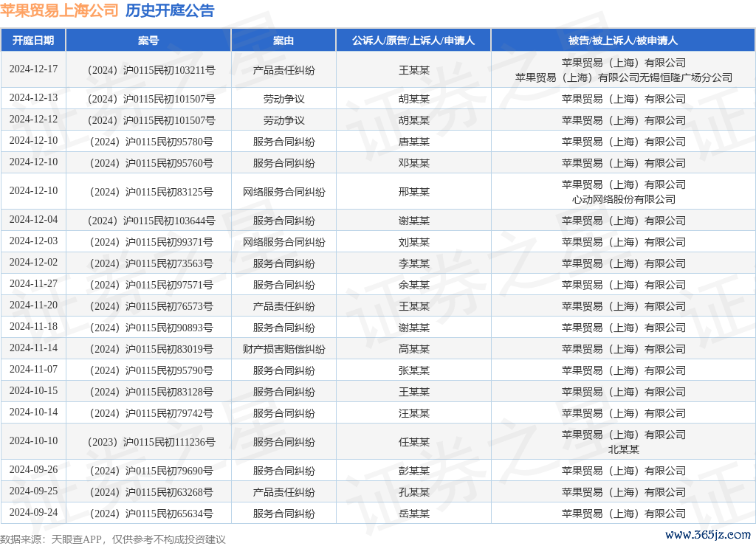Click case number 沪0115民初103644号

(151, 221)
